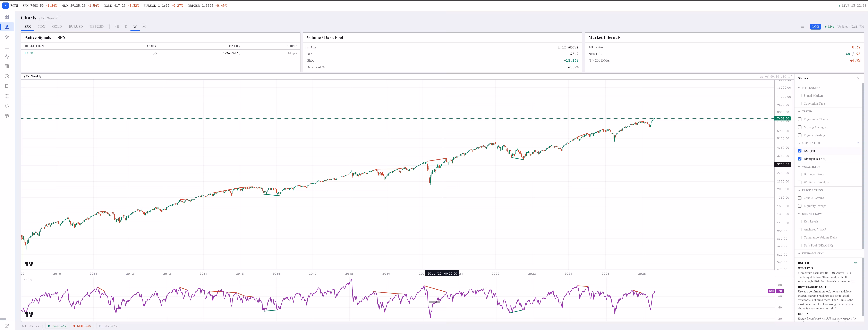Viewport: 868px width, 330px height.
Task: Click the TradingView logo on price chart
Action: (x=29, y=264)
